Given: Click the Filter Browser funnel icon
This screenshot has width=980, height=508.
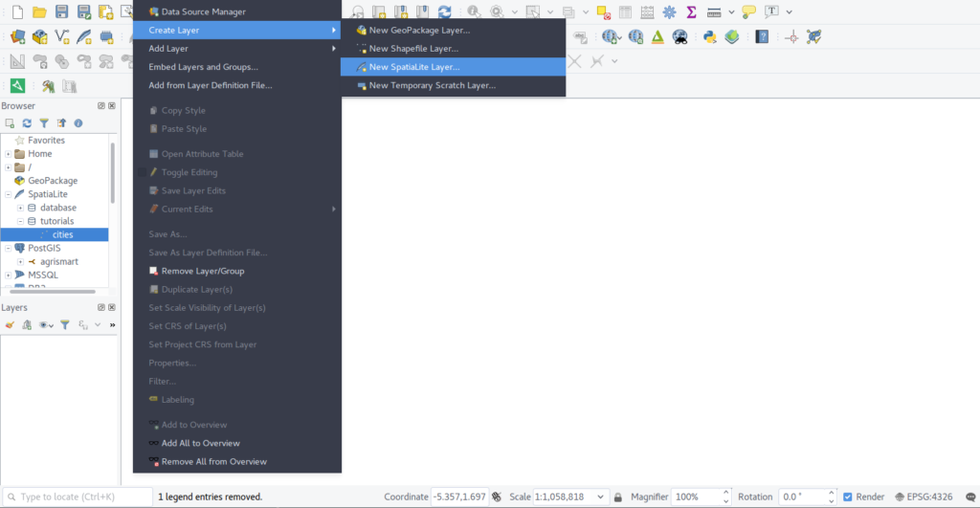Looking at the screenshot, I should (44, 123).
